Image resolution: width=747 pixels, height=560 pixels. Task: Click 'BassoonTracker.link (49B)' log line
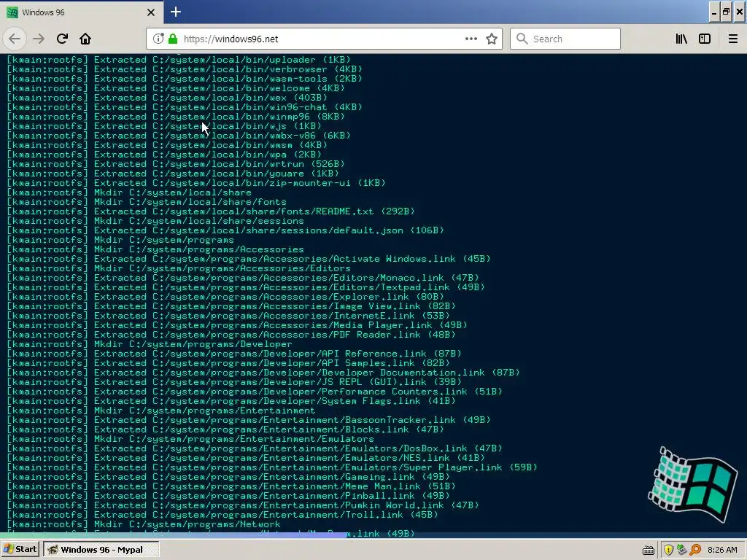[249, 420]
